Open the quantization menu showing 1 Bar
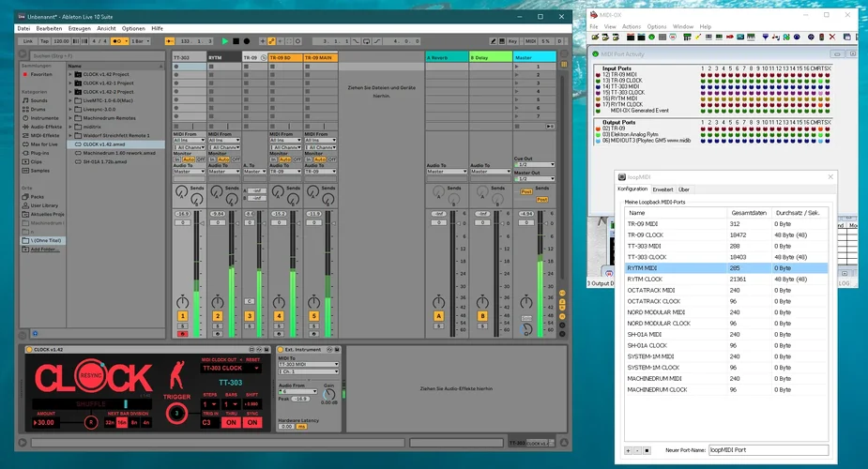The image size is (868, 469). click(141, 41)
